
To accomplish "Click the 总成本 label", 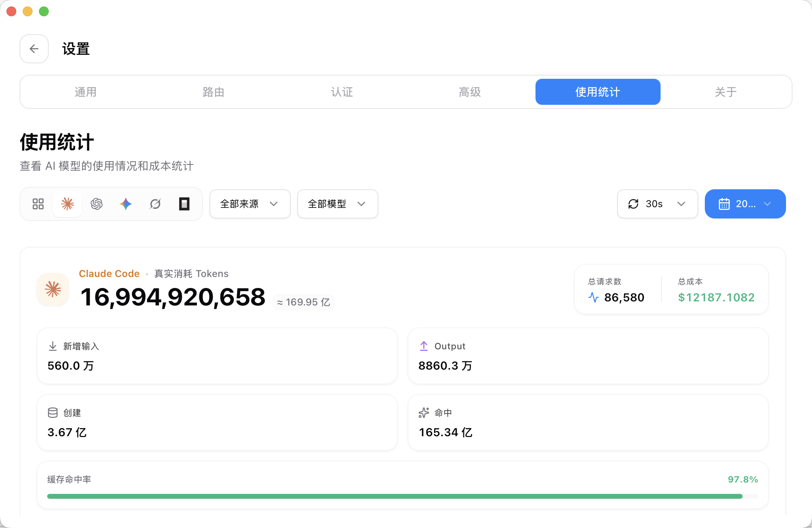I will (x=690, y=281).
